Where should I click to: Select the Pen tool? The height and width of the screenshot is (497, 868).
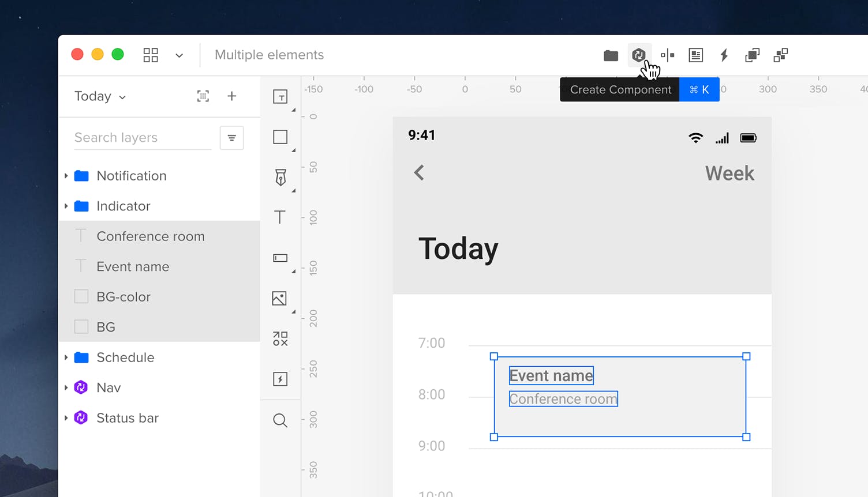click(x=280, y=178)
